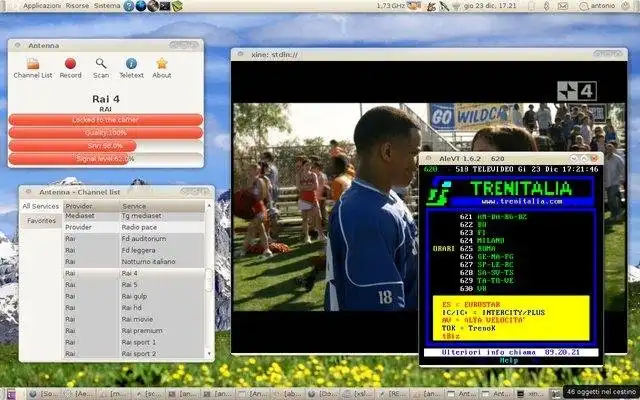Select the Tg mediaset channel row
Screen dimensions: 640x400
click(134, 216)
